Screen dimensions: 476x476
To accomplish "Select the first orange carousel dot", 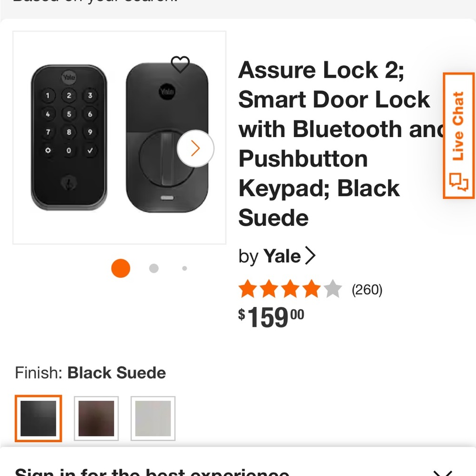I will tap(120, 268).
